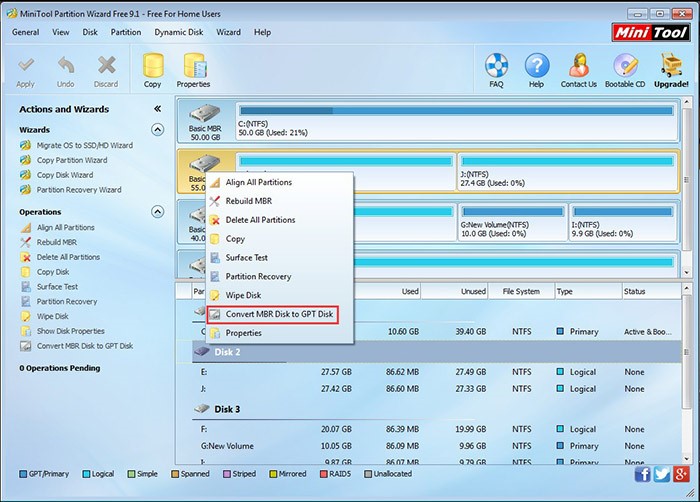Choose Wipe Disk in context menu
The width and height of the screenshot is (700, 502).
click(280, 295)
